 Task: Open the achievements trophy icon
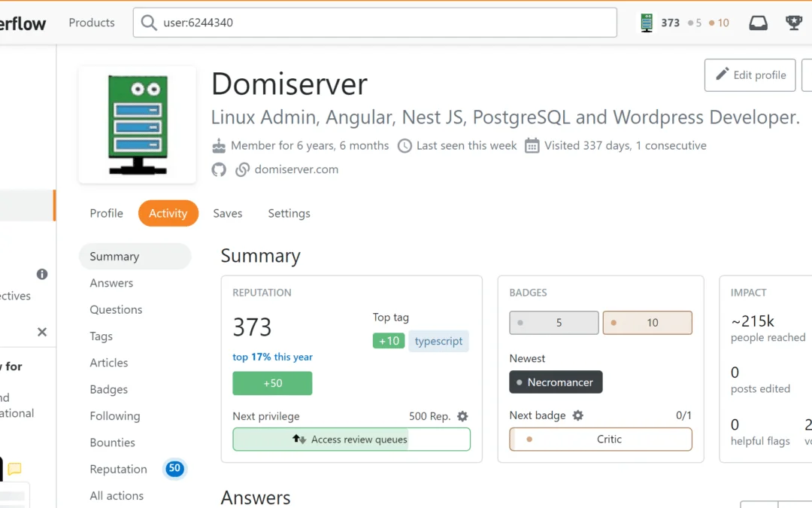coord(794,23)
